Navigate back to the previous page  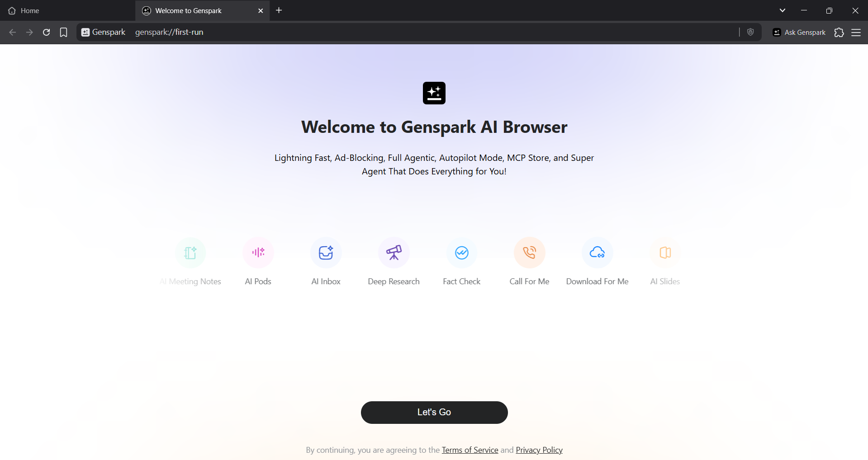[12, 32]
